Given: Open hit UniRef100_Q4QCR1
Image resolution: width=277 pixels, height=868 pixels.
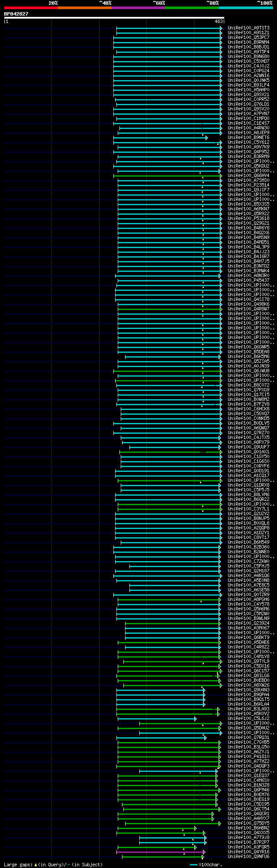Looking at the screenshot, I should [x=248, y=814].
